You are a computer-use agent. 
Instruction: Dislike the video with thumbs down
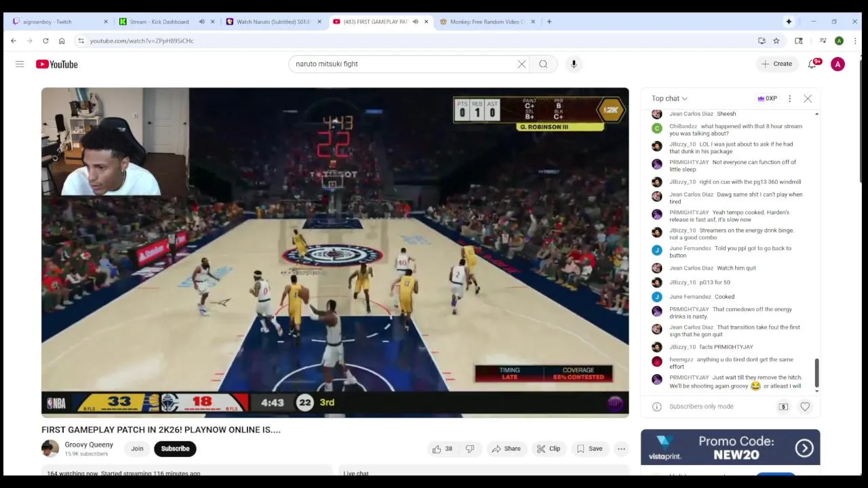coord(470,449)
